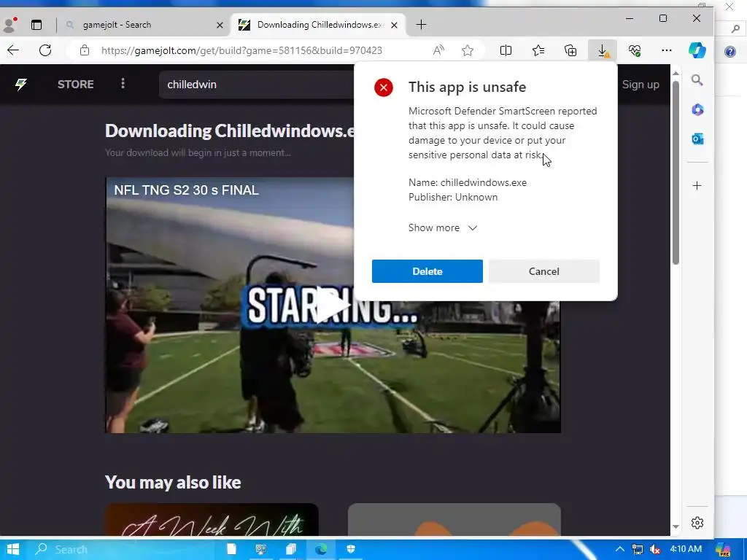The image size is (747, 560).
Task: Open the site info lock icon
Action: (x=85, y=50)
